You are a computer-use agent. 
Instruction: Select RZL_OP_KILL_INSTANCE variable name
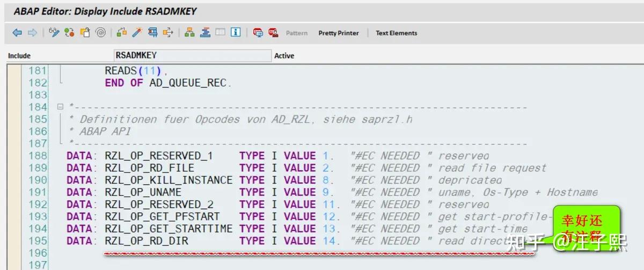tap(169, 180)
